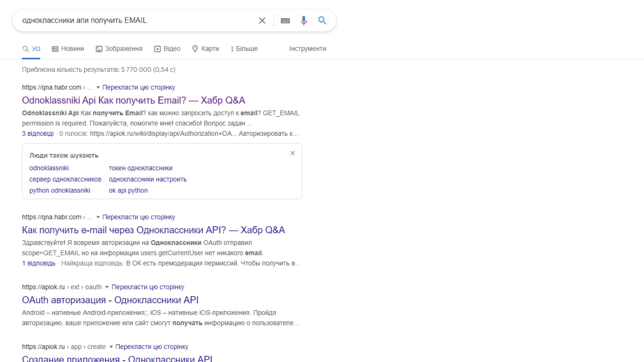Search related term 'сервер одноклассников'
The width and height of the screenshot is (644, 362).
coord(65,179)
